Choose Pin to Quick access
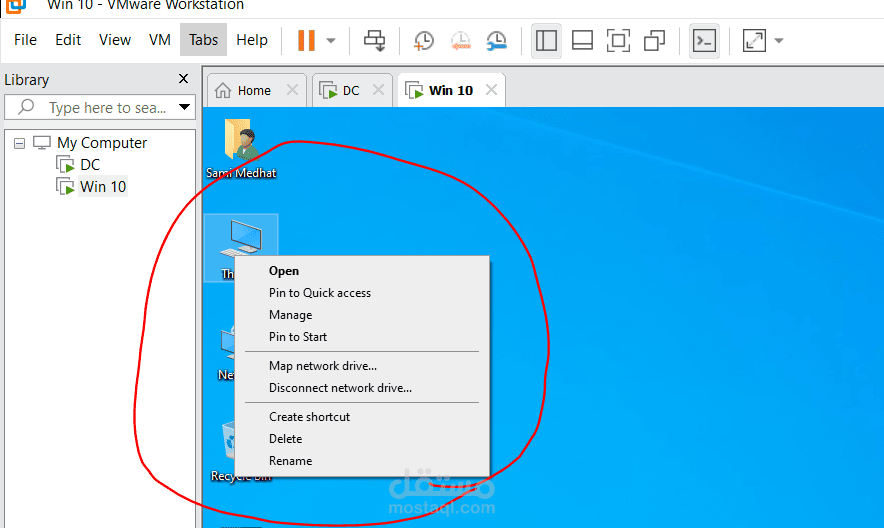The height and width of the screenshot is (528, 884). [362, 292]
